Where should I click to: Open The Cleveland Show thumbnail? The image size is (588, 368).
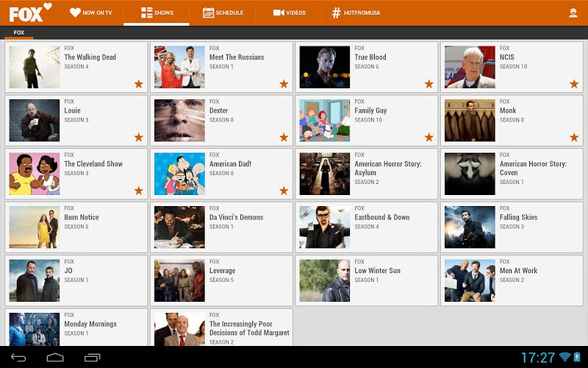(35, 174)
